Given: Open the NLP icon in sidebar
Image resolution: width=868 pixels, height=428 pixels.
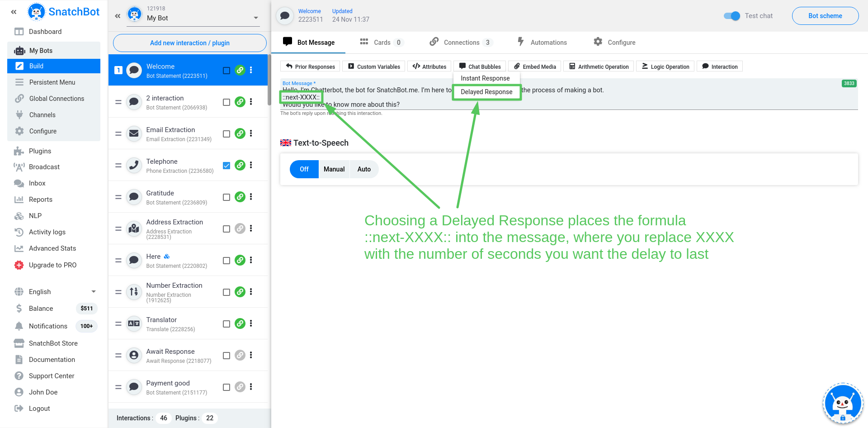Looking at the screenshot, I should tap(19, 216).
